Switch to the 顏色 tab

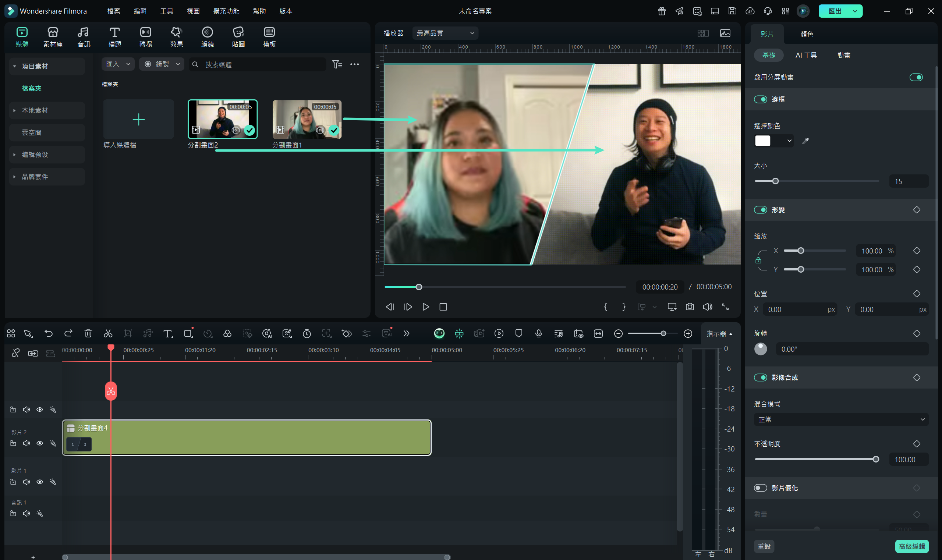click(x=807, y=34)
